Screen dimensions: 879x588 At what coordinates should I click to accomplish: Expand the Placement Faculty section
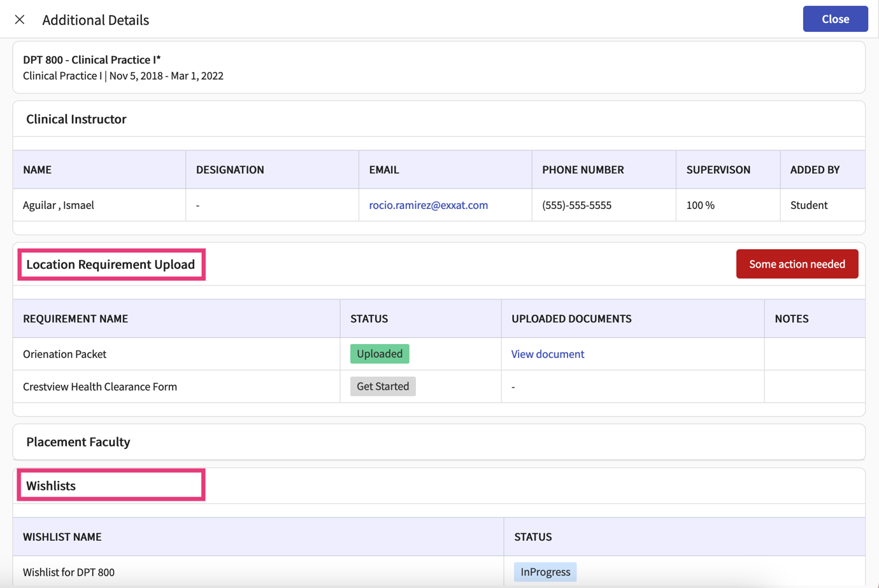coord(78,441)
